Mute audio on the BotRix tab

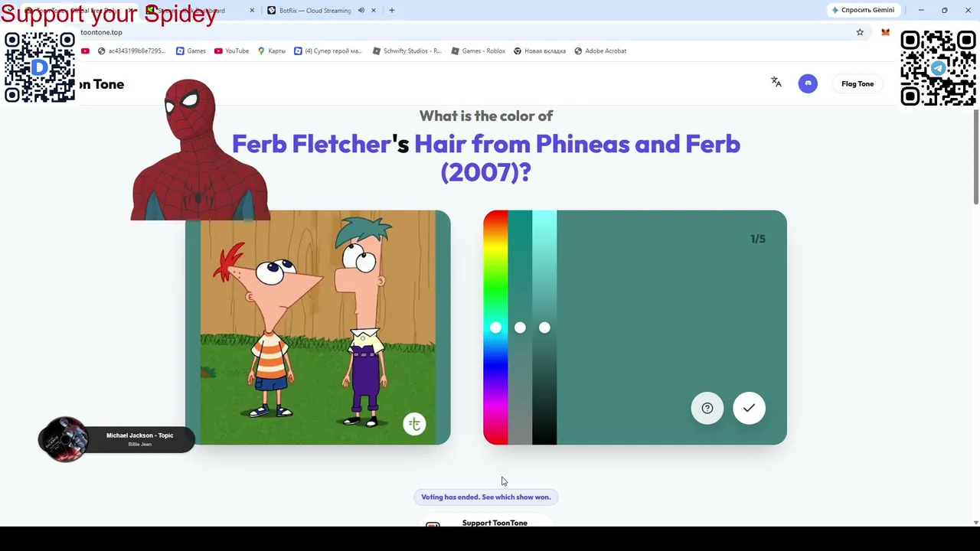[x=361, y=11]
